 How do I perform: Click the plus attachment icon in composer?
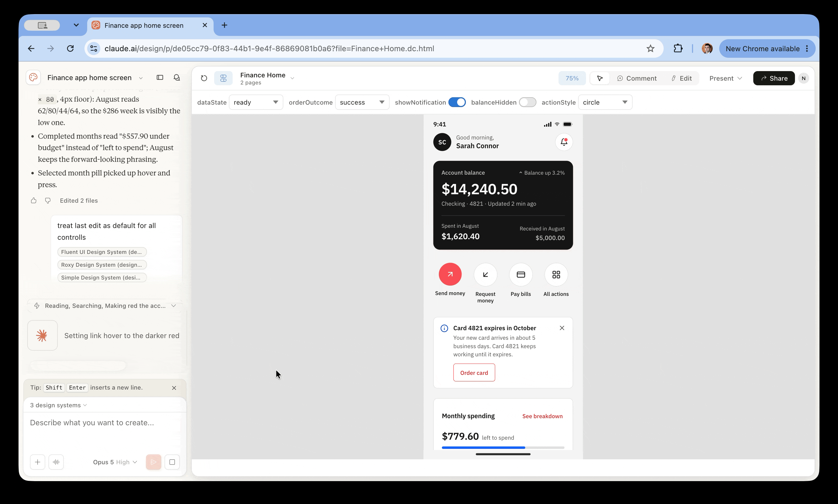37,462
